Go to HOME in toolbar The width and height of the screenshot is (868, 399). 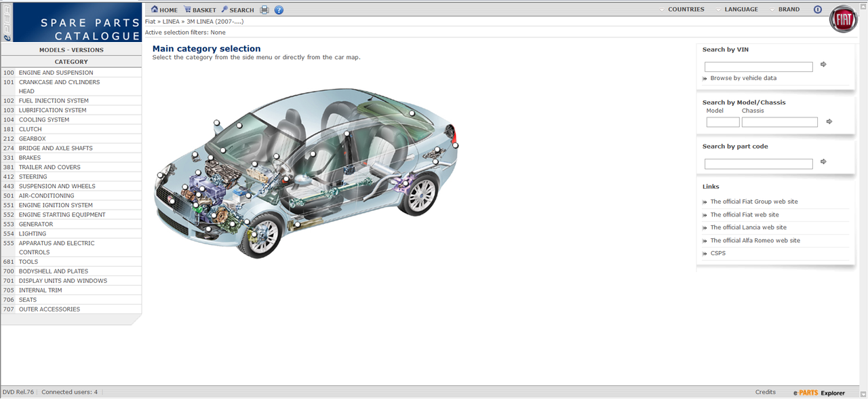(164, 10)
